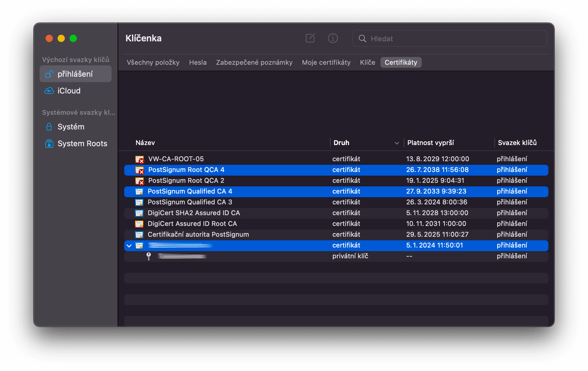Viewport: 588px width, 371px height.
Task: Select the DigiCert Assured ID Root CA row
Action: [x=192, y=224]
